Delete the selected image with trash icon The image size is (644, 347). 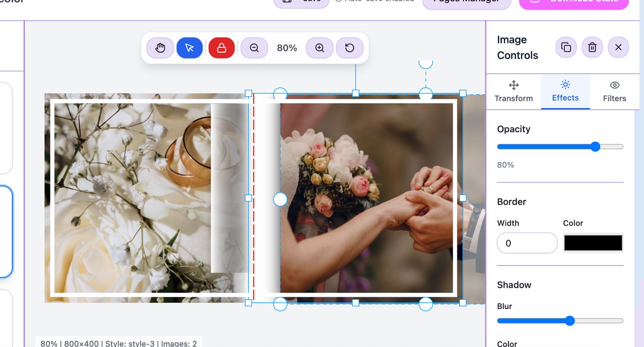[592, 47]
